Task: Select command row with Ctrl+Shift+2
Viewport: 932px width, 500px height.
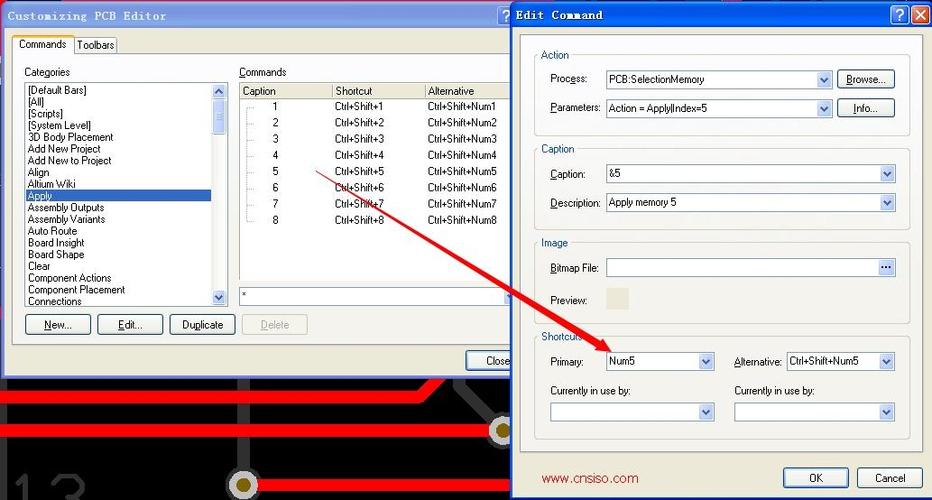Action: click(x=374, y=122)
